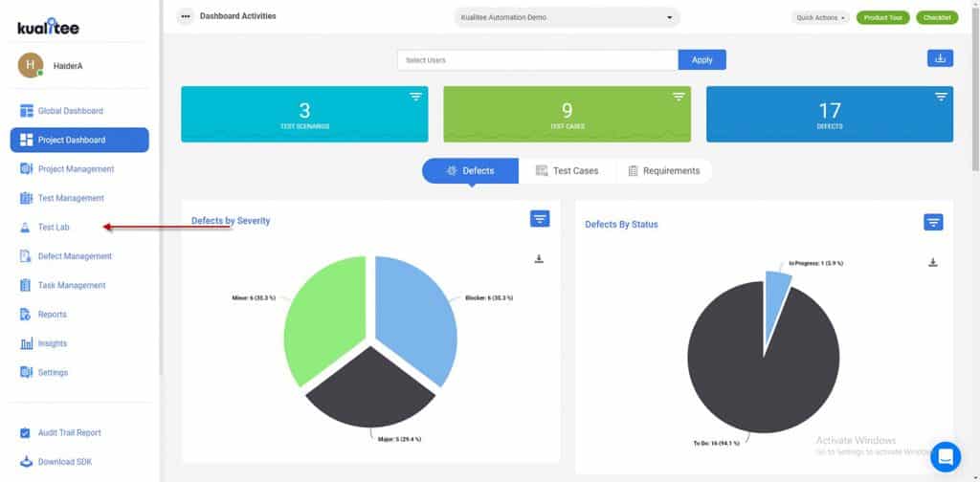Open Defect Management menu item

pos(75,256)
